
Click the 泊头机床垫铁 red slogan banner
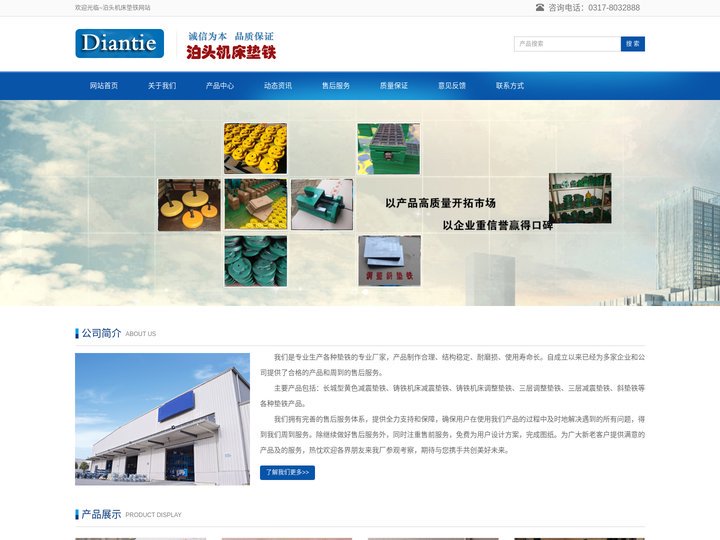click(x=231, y=52)
